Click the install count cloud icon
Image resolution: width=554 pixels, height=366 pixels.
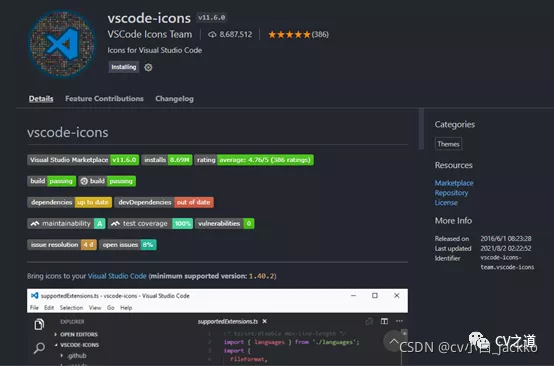tap(212, 34)
